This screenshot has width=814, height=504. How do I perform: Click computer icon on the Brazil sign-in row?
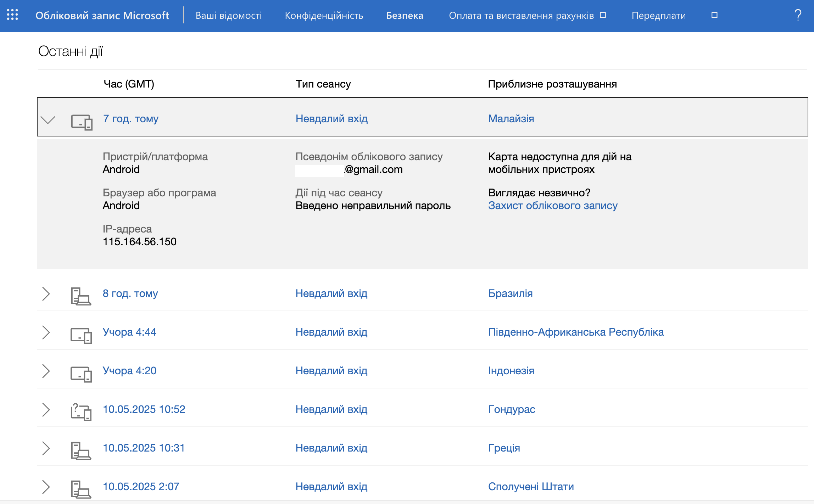[81, 296]
